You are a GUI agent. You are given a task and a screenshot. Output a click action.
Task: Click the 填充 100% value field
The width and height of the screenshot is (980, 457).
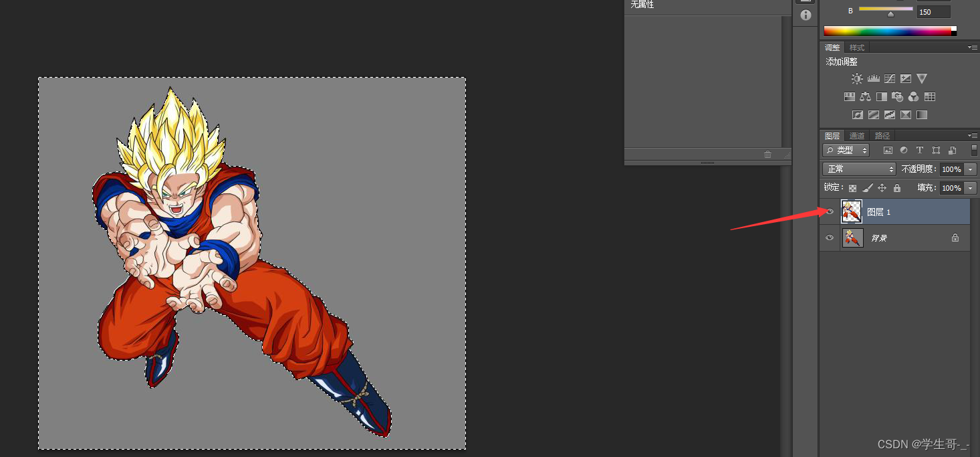(x=952, y=188)
